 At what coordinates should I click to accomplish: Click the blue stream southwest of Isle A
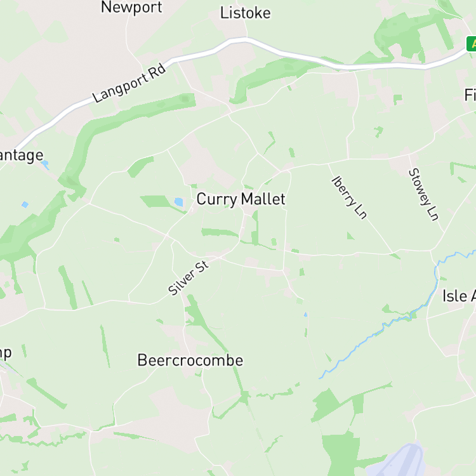click(x=395, y=319)
